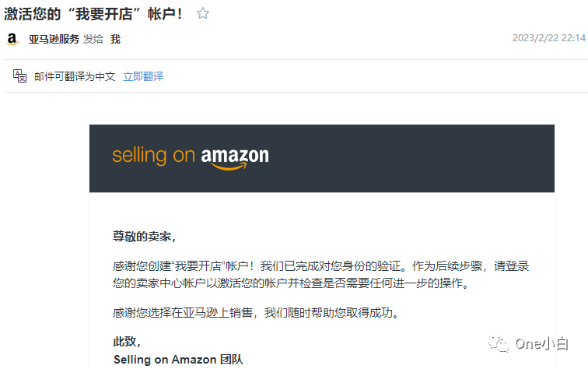588x369 pixels.
Task: Click the WeChat watermark icon
Action: tap(499, 343)
